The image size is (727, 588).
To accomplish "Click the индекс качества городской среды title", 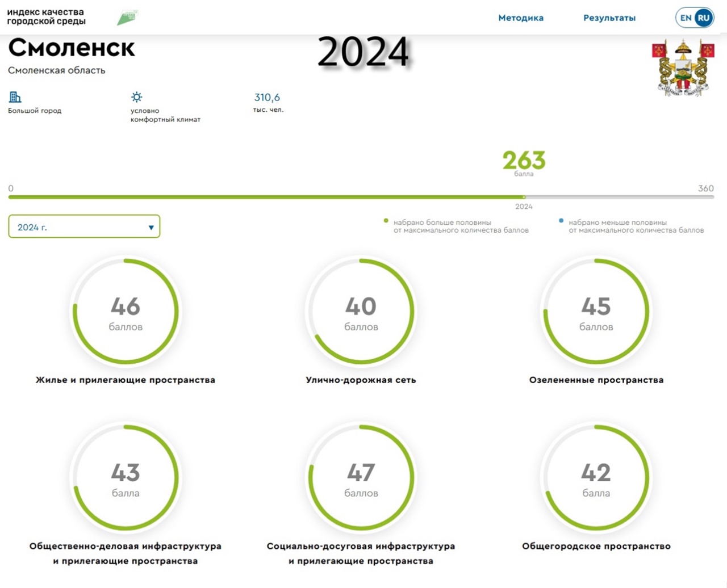I will click(x=46, y=16).
